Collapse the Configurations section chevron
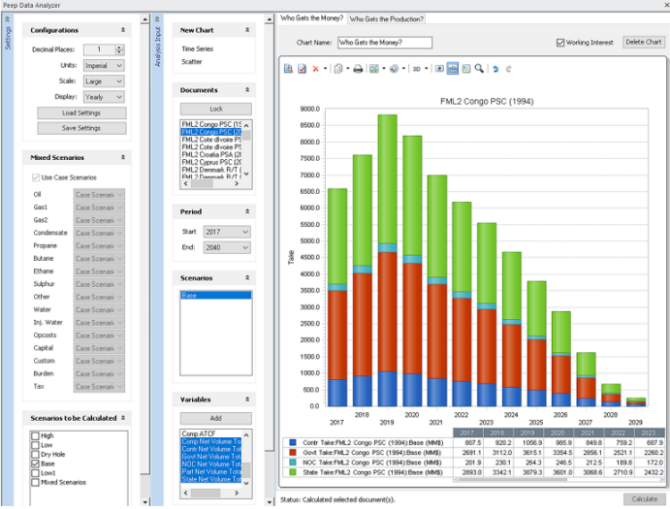Screen dimensions: 670x509 click(123, 30)
